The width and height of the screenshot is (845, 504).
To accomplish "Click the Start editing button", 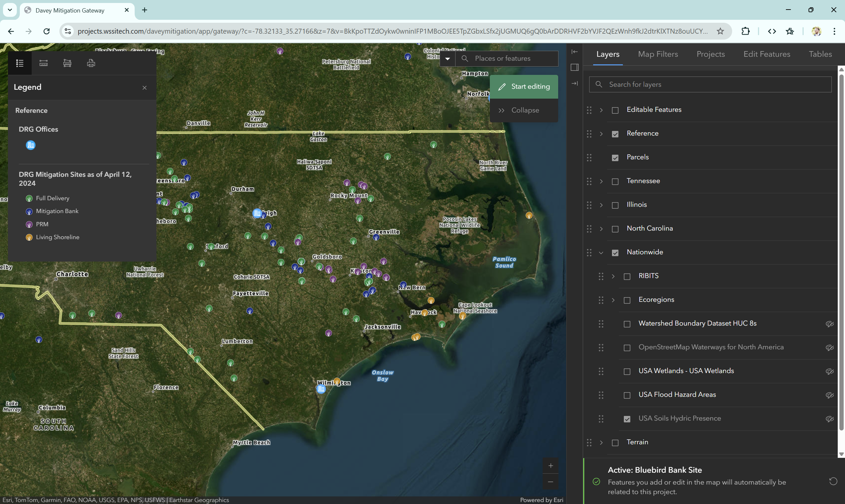I will point(524,87).
